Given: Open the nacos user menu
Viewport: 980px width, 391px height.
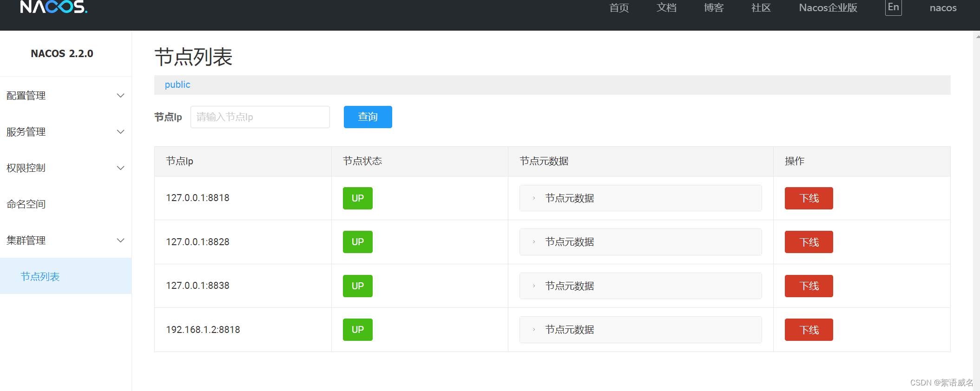Looking at the screenshot, I should coord(943,8).
